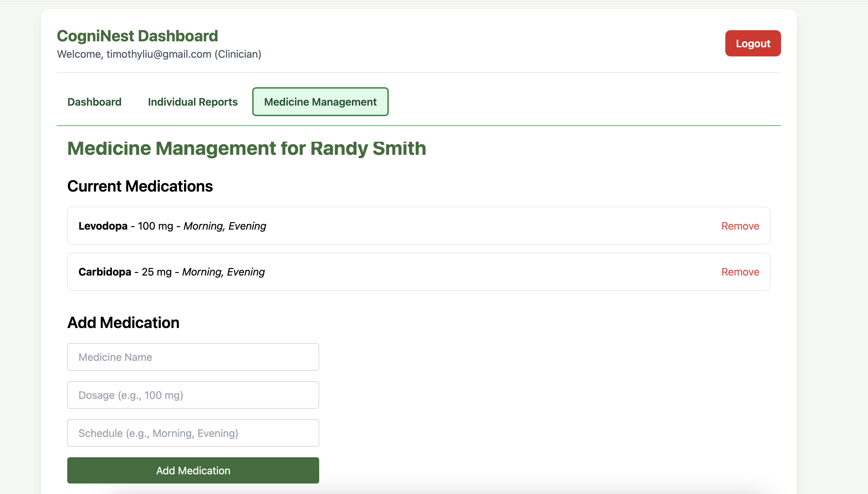Screen dimensions: 868x494
Task: Click the red Logout button
Action: click(x=753, y=43)
